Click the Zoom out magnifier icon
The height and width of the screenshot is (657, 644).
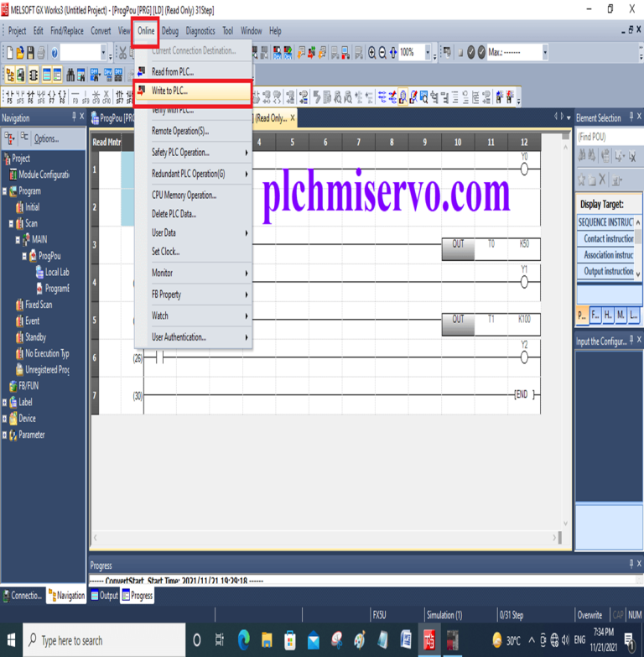pos(382,53)
